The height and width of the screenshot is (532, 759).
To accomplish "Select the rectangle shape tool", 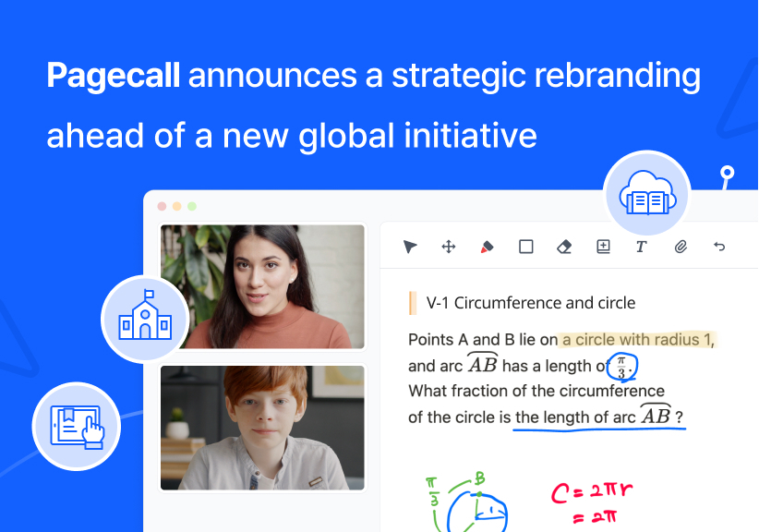I will pyautogui.click(x=526, y=247).
